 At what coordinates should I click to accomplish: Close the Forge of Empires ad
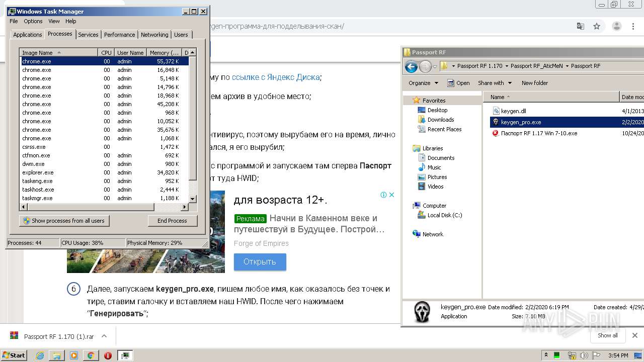[391, 195]
